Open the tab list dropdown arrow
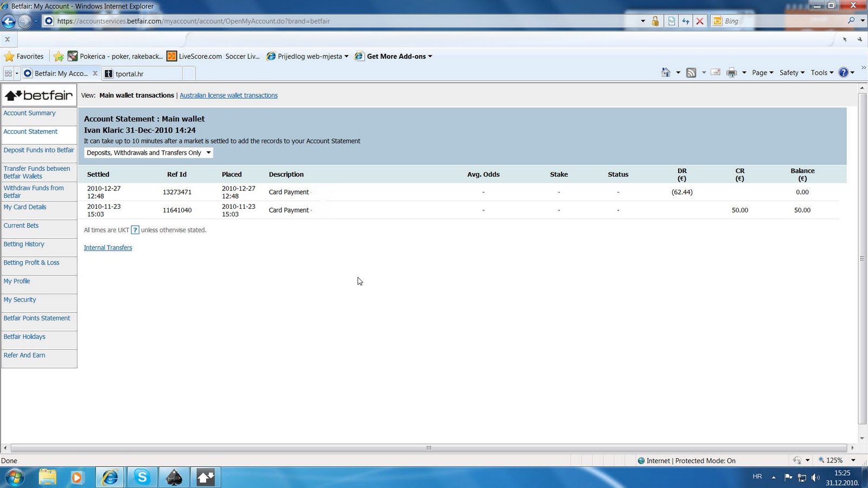The height and width of the screenshot is (488, 868). click(17, 73)
